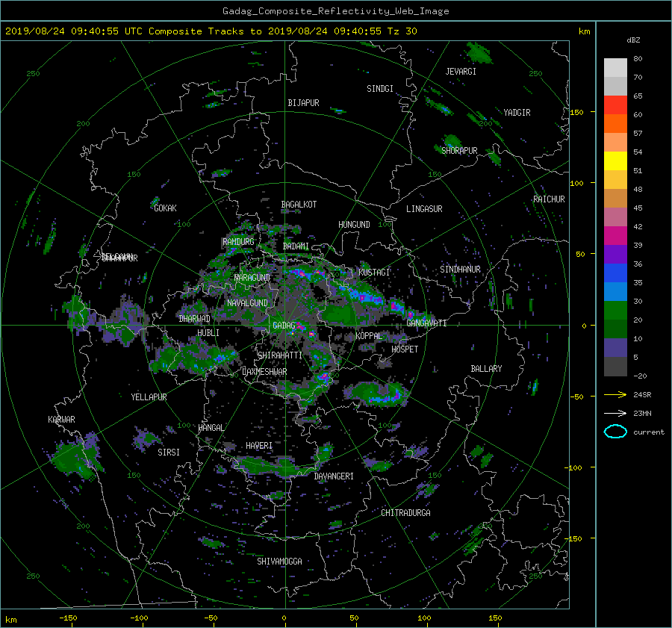672x628 pixels.
Task: Click the HANGAL city label
Action: pos(211,428)
